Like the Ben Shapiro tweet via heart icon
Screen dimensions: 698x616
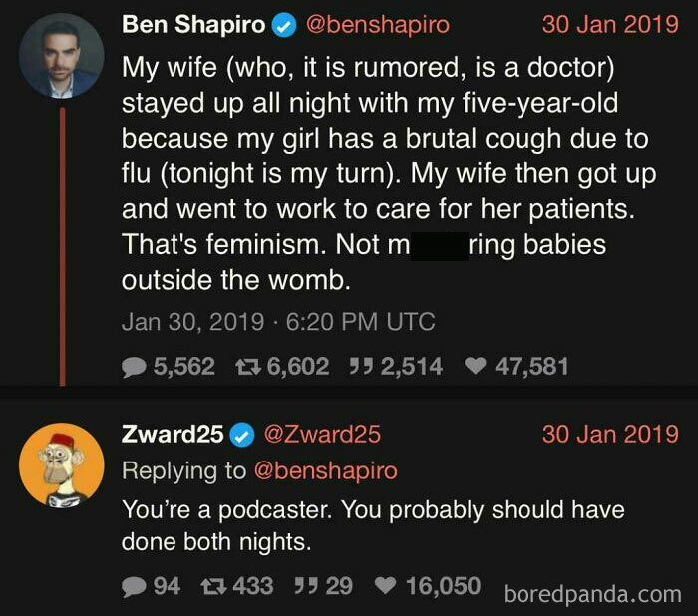pyautogui.click(x=475, y=366)
